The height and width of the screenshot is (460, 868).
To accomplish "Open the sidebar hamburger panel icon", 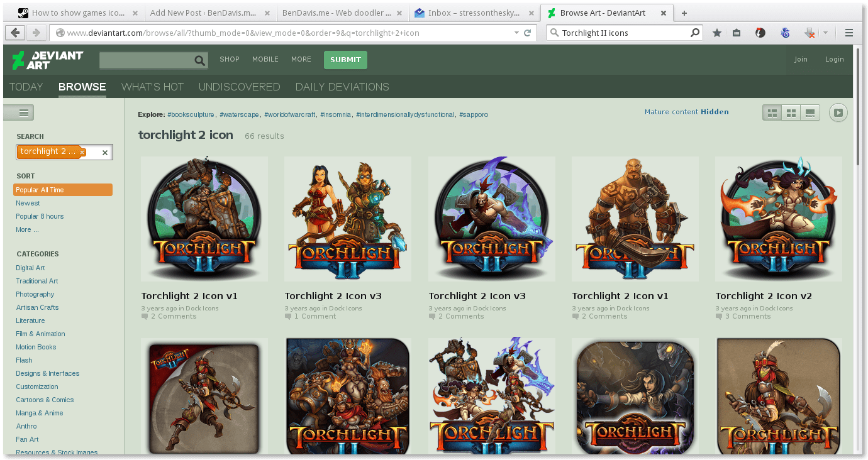I will tap(19, 112).
